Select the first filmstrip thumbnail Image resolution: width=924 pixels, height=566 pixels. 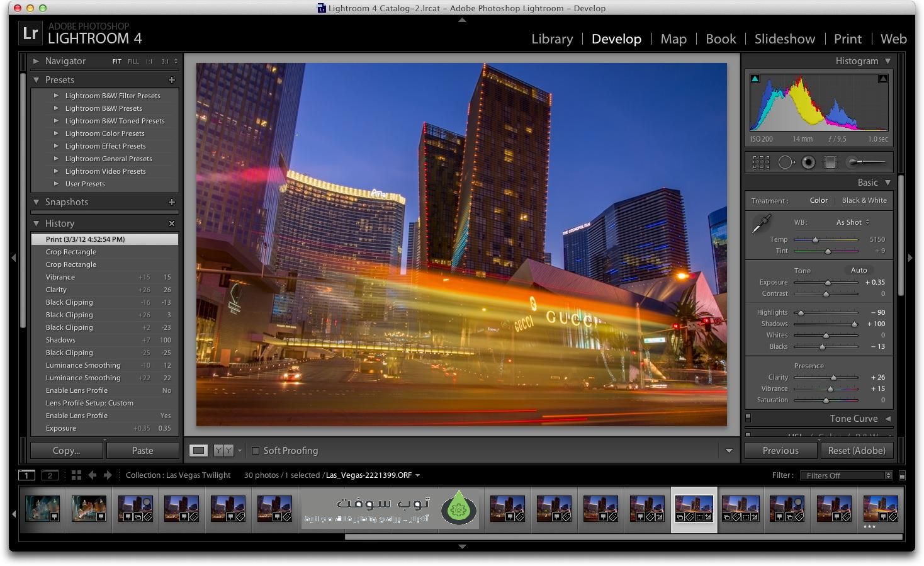click(x=43, y=509)
